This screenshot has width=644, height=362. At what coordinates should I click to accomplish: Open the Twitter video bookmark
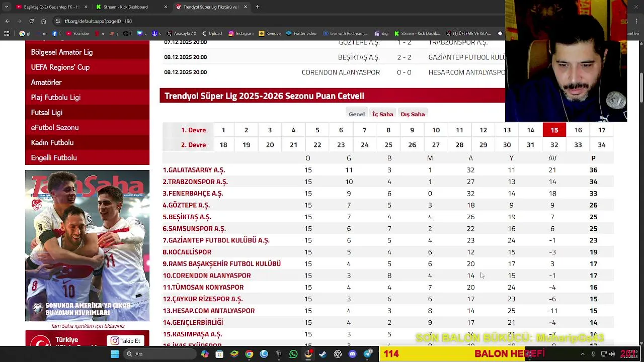pyautogui.click(x=301, y=34)
